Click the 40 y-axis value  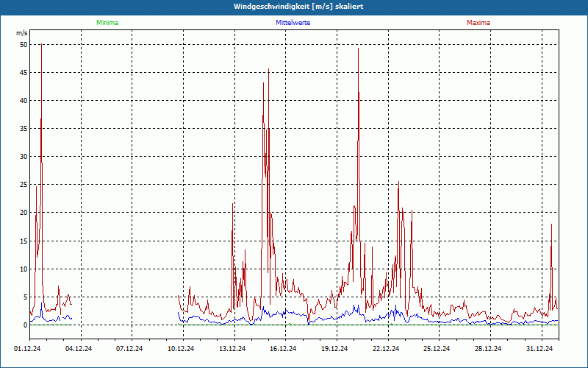pos(24,101)
